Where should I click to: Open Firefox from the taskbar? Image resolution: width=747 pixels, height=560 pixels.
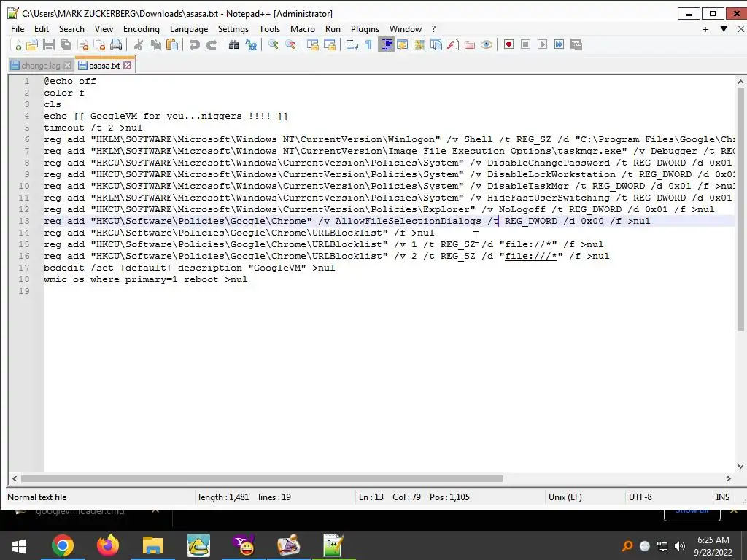108,545
